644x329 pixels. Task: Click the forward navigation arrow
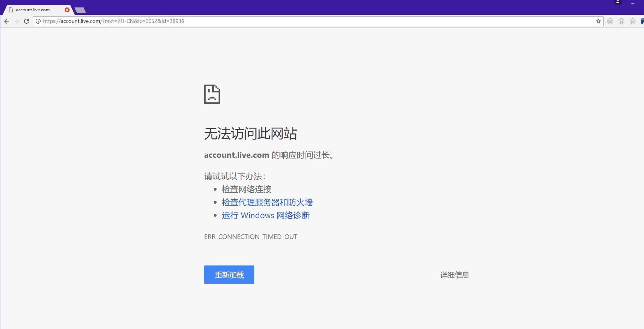pos(17,21)
